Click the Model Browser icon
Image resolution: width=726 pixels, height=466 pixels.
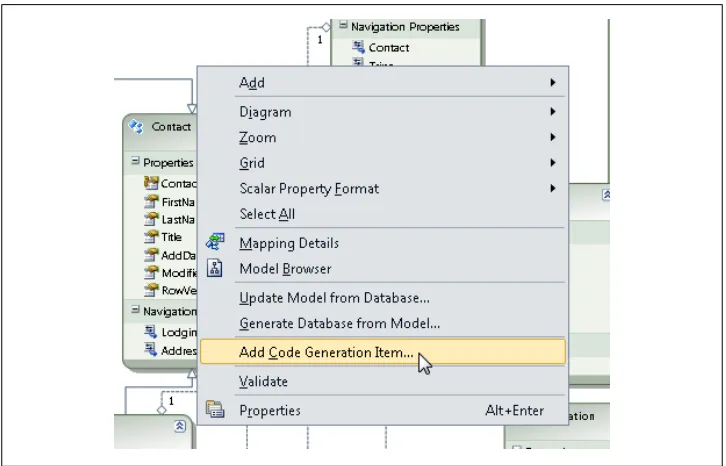pyautogui.click(x=214, y=268)
